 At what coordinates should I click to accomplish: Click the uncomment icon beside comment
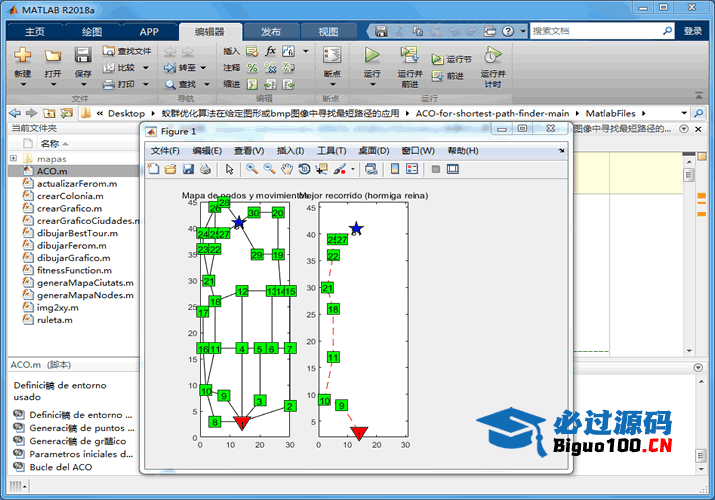click(x=270, y=68)
